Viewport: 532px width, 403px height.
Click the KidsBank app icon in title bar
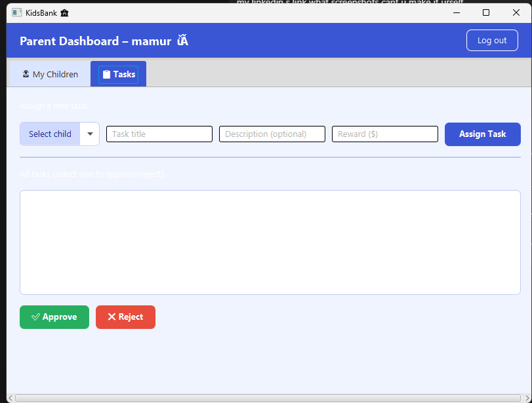[16, 13]
